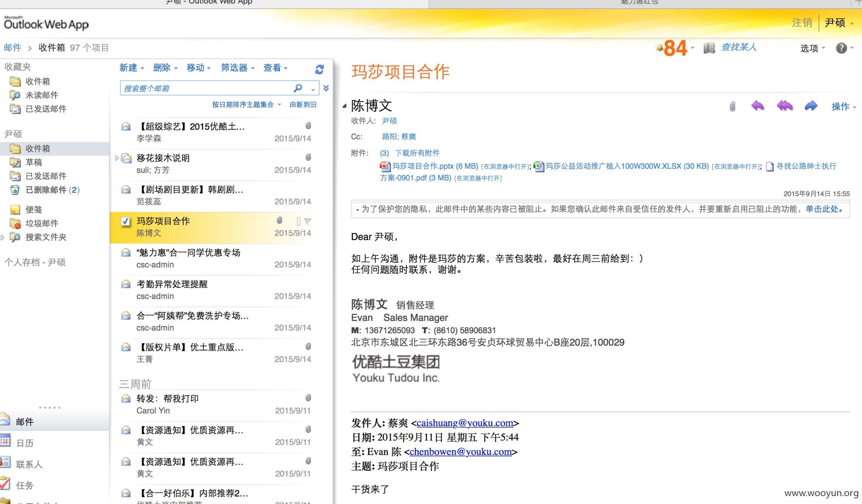Switch to 邮件 module in bottom navigation
The height and width of the screenshot is (504, 862).
25,422
